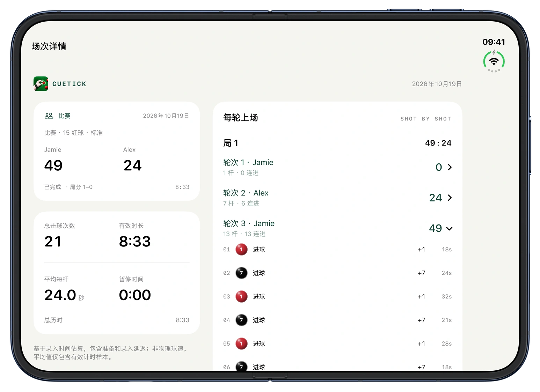Tap the 09:41 clock in the status area
The image size is (540, 392).
click(x=494, y=42)
